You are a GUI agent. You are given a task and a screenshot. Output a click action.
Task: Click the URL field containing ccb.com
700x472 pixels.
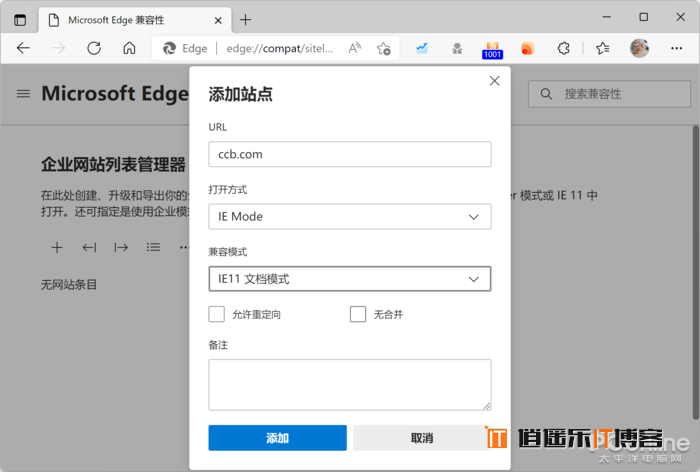pos(349,154)
